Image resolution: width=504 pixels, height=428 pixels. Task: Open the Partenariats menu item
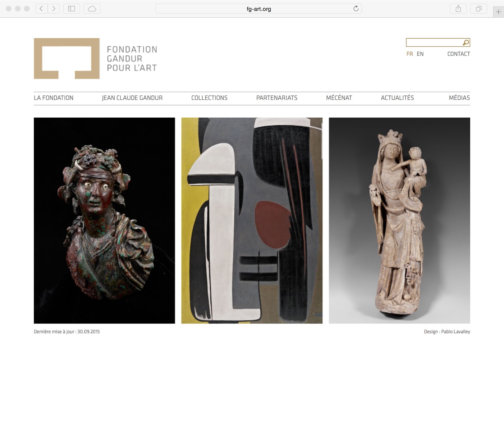click(x=277, y=98)
